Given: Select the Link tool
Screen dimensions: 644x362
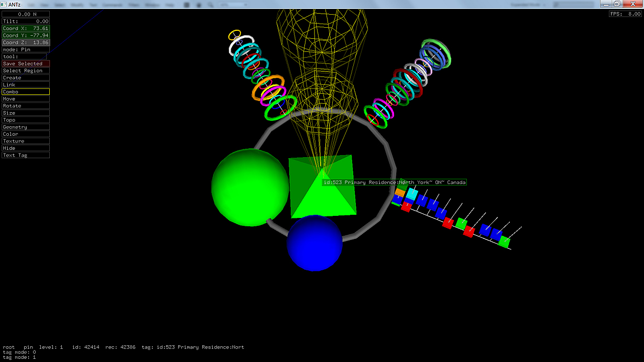Looking at the screenshot, I should pos(26,85).
